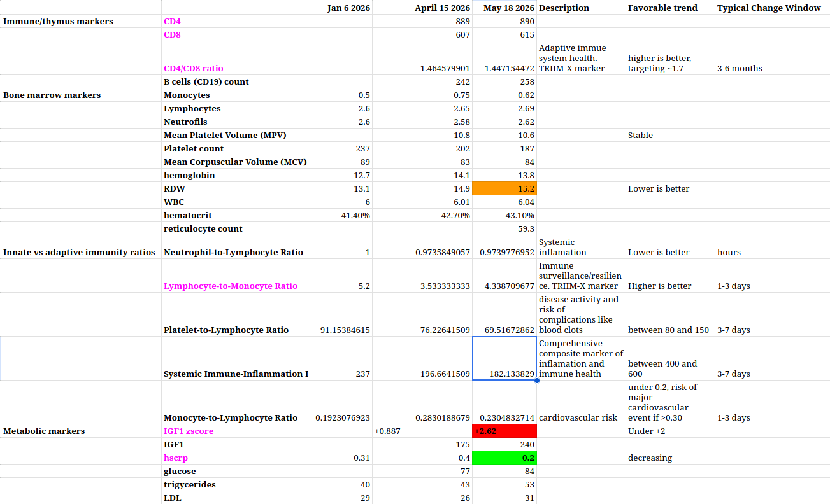Select the active cell showing 182.133829

[504, 358]
